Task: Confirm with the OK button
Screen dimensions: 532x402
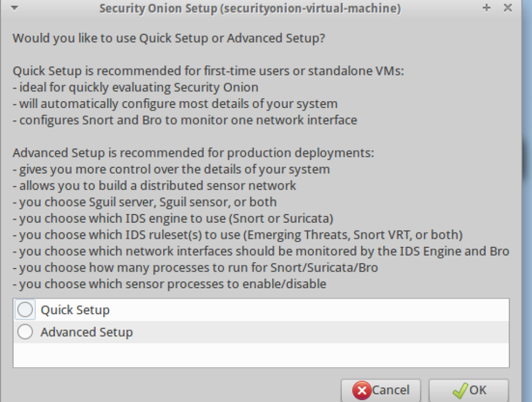Action: 469,390
